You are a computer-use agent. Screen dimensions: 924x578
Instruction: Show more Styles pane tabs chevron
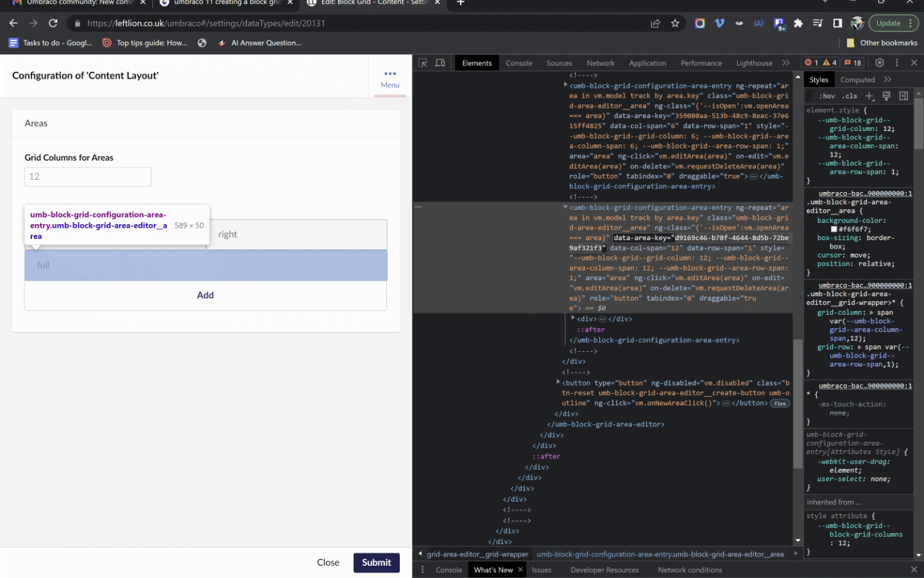(x=887, y=80)
